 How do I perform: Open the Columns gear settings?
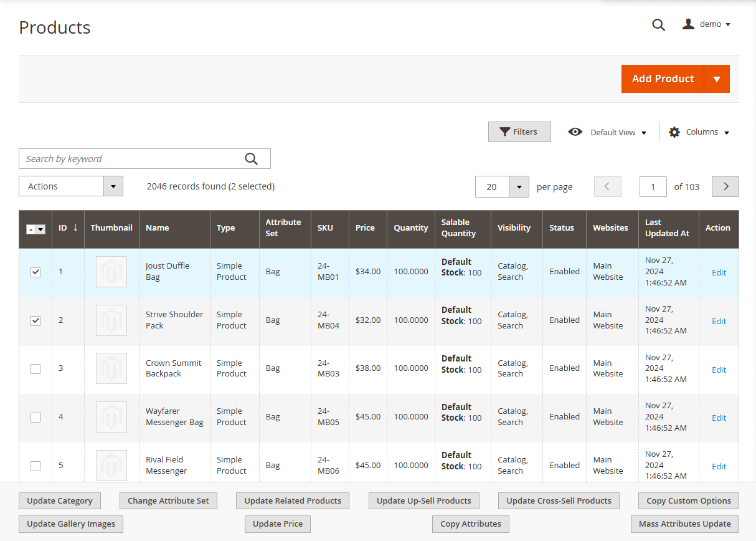674,132
